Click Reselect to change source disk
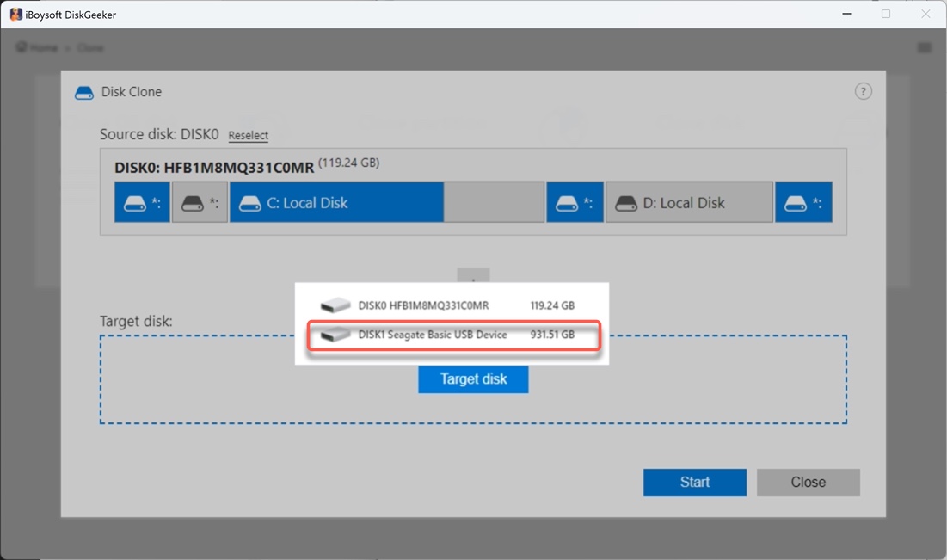The height and width of the screenshot is (560, 947). point(248,135)
